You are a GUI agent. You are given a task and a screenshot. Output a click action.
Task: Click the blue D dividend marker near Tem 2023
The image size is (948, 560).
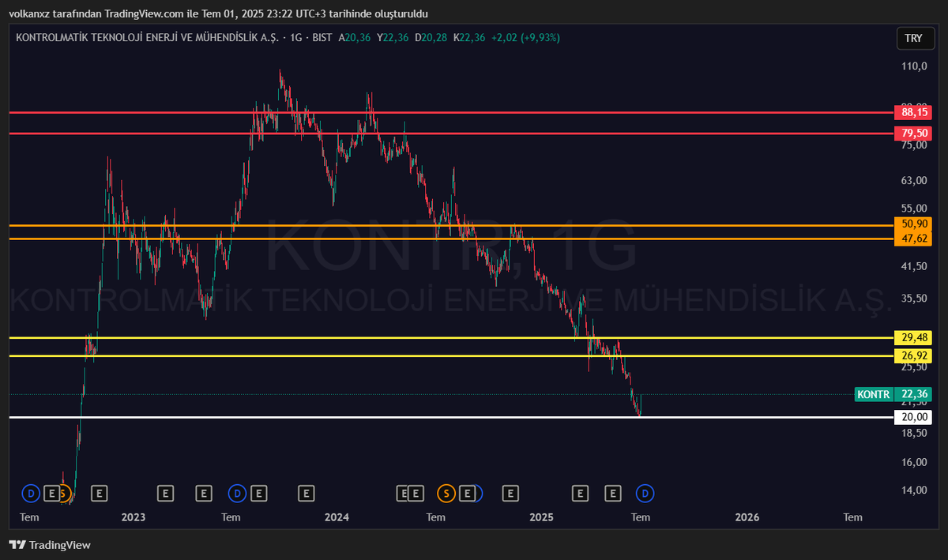[x=237, y=494]
